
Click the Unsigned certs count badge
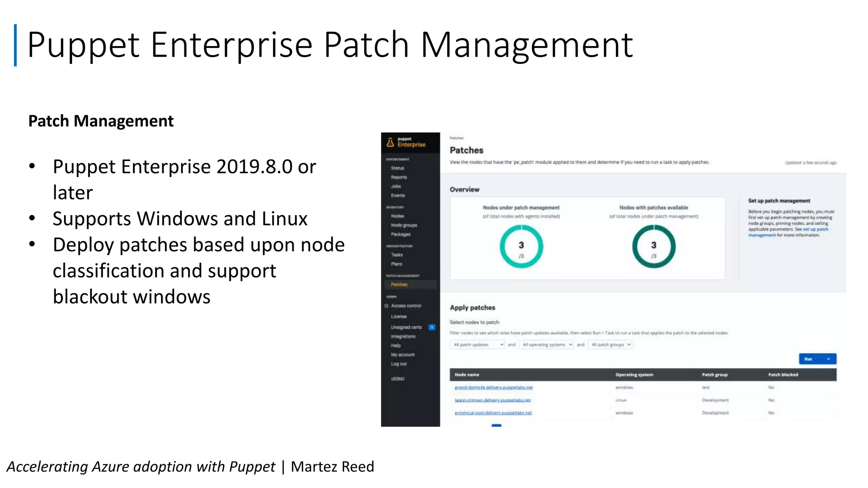(x=432, y=327)
